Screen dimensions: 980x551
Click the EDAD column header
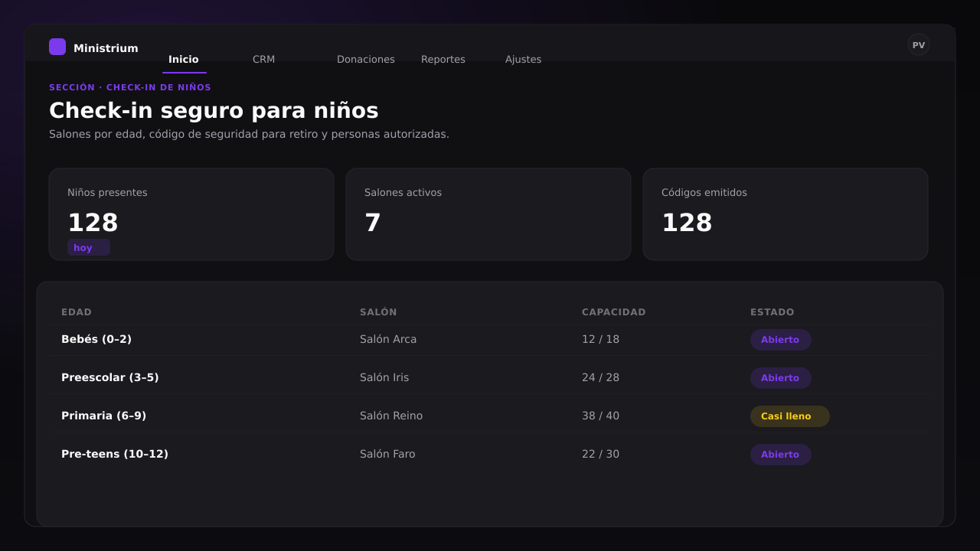coord(77,312)
